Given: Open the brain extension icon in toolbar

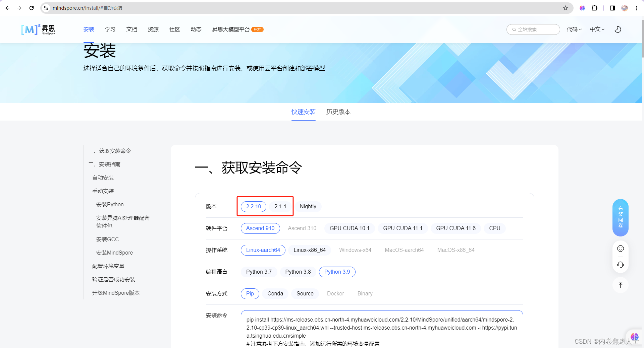Looking at the screenshot, I should pos(582,8).
